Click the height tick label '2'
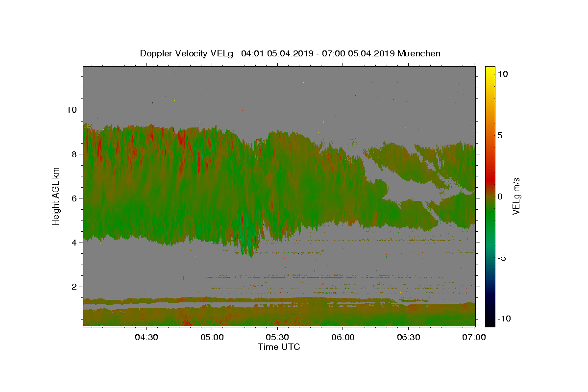 73,287
